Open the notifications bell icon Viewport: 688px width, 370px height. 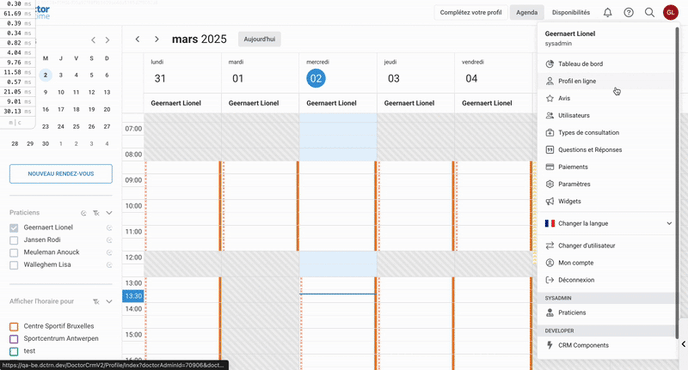607,12
